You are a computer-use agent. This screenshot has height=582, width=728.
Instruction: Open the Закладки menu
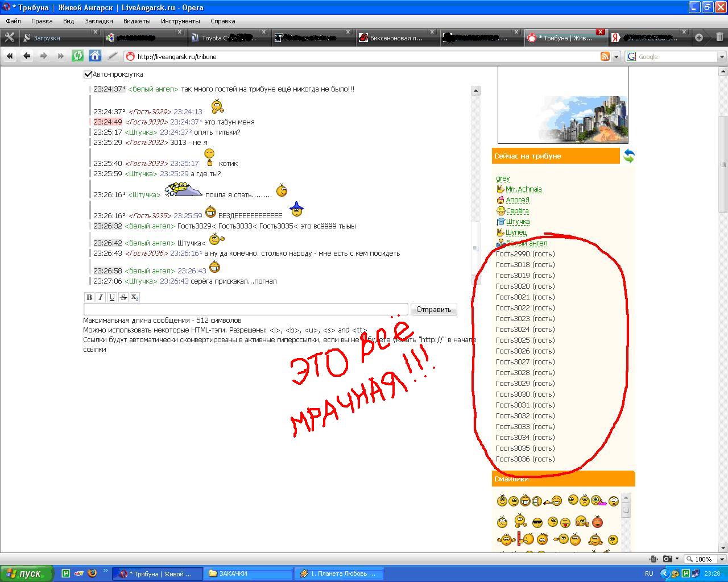pos(98,21)
